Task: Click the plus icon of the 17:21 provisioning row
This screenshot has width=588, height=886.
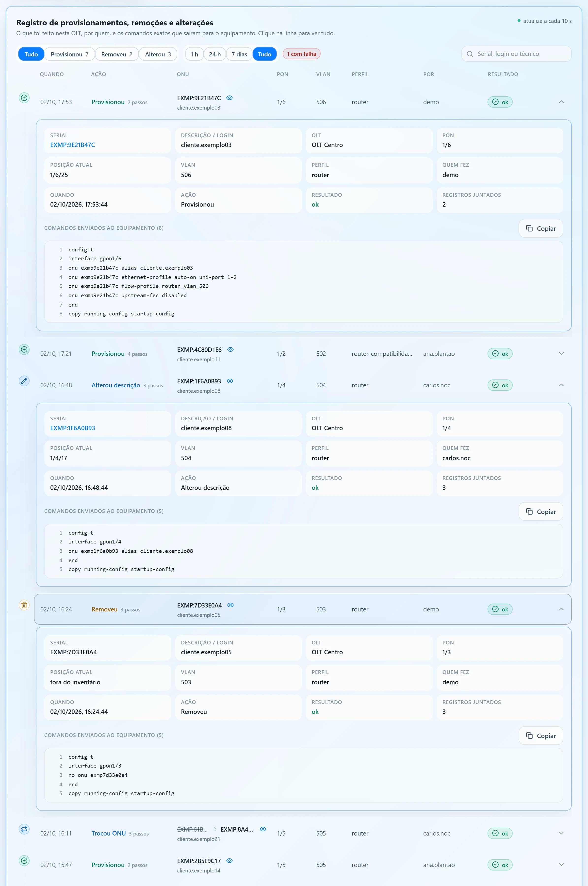Action: click(x=24, y=349)
